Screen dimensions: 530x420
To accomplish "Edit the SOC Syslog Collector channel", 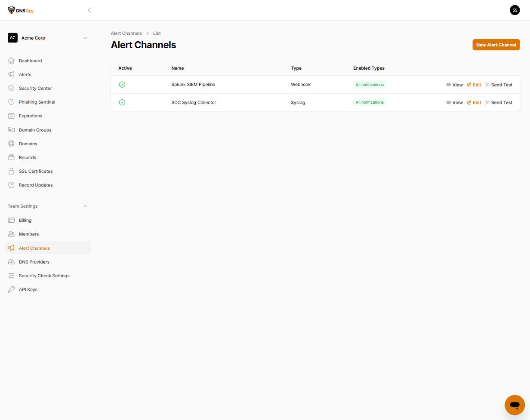I will click(474, 102).
